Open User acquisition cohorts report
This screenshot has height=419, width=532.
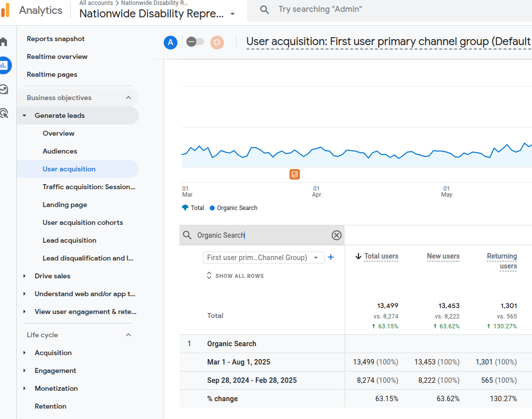(x=83, y=222)
